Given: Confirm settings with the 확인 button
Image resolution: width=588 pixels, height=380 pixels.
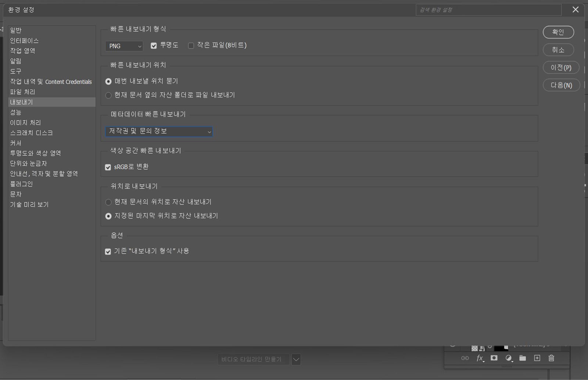Looking at the screenshot, I should [x=558, y=32].
